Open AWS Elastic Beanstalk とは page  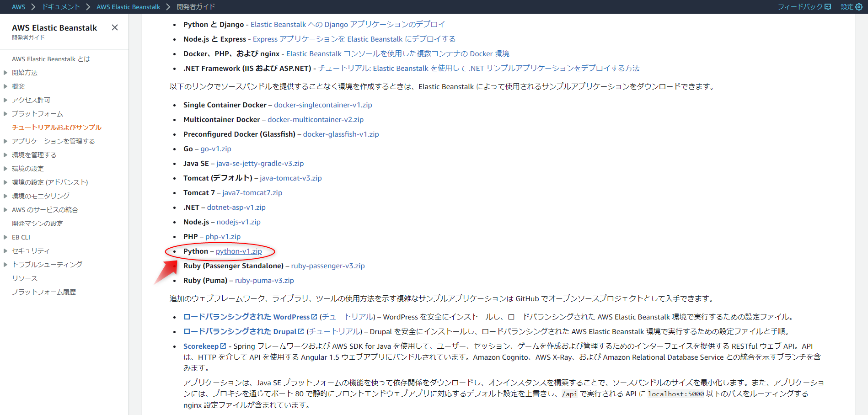click(x=51, y=59)
